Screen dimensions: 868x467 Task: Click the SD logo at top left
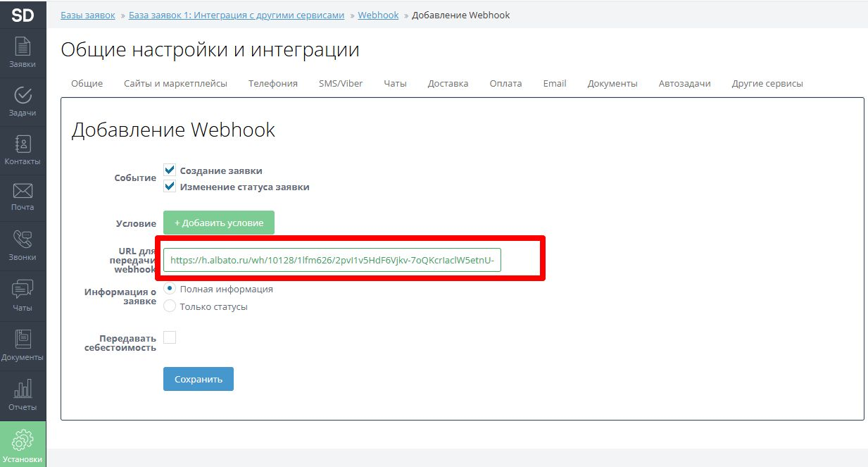(23, 14)
